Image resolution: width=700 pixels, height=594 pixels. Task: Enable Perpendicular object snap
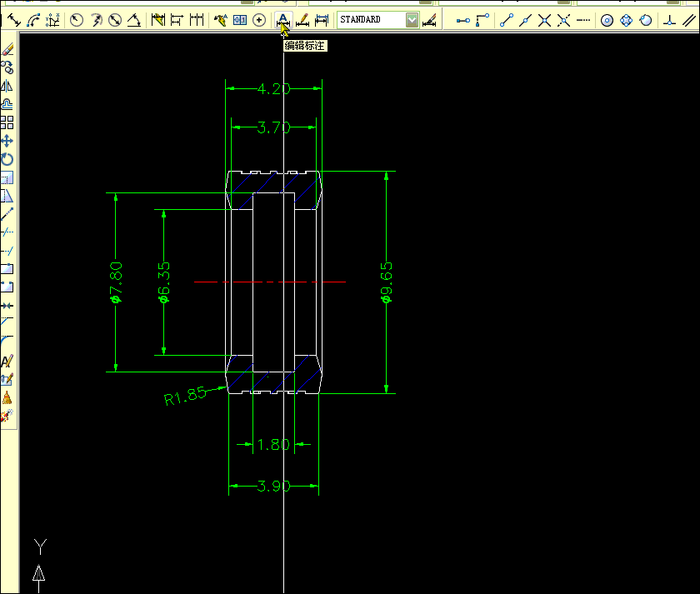tap(669, 20)
